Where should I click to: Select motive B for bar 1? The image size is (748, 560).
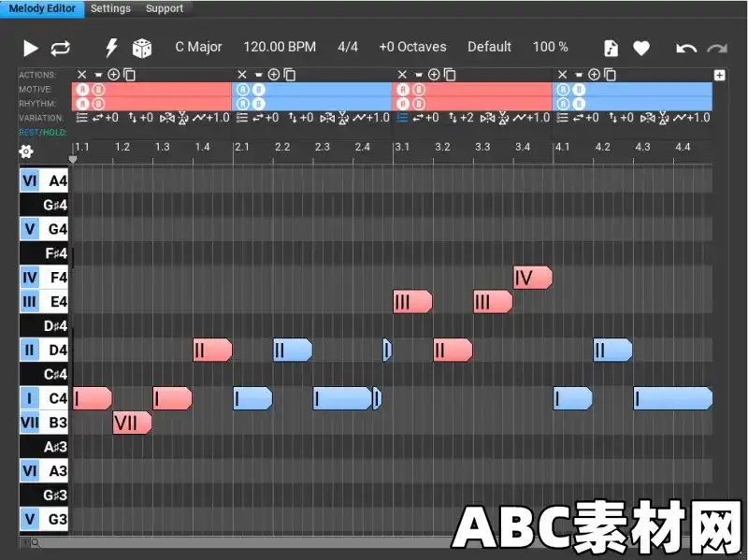98,89
